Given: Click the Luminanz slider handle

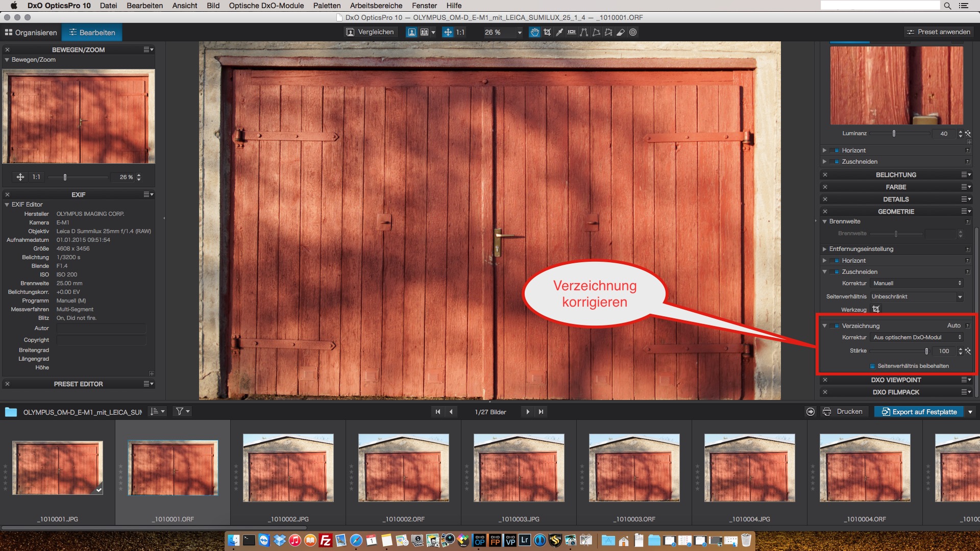Looking at the screenshot, I should pos(894,134).
